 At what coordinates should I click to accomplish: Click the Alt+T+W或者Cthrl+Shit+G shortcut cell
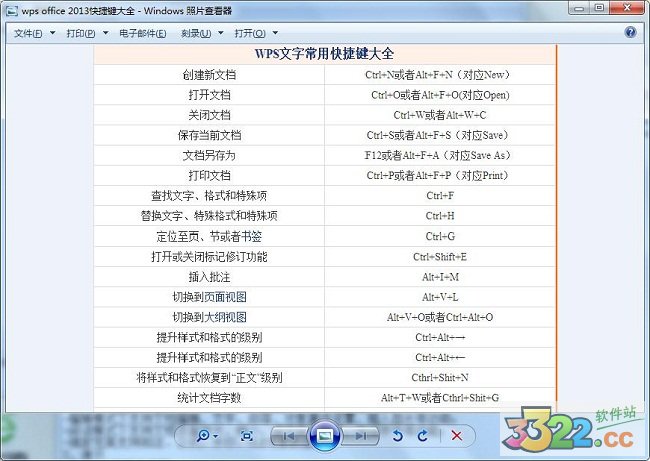(x=440, y=398)
